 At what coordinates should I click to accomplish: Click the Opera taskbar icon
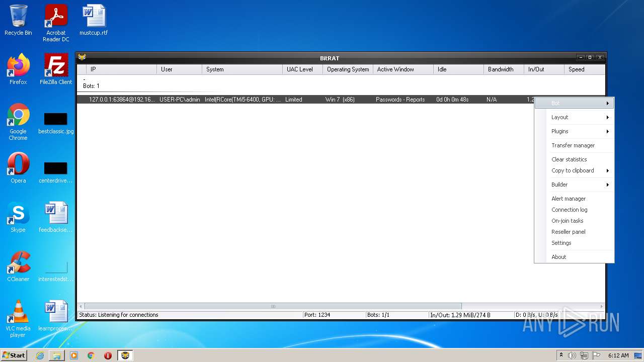click(x=108, y=355)
